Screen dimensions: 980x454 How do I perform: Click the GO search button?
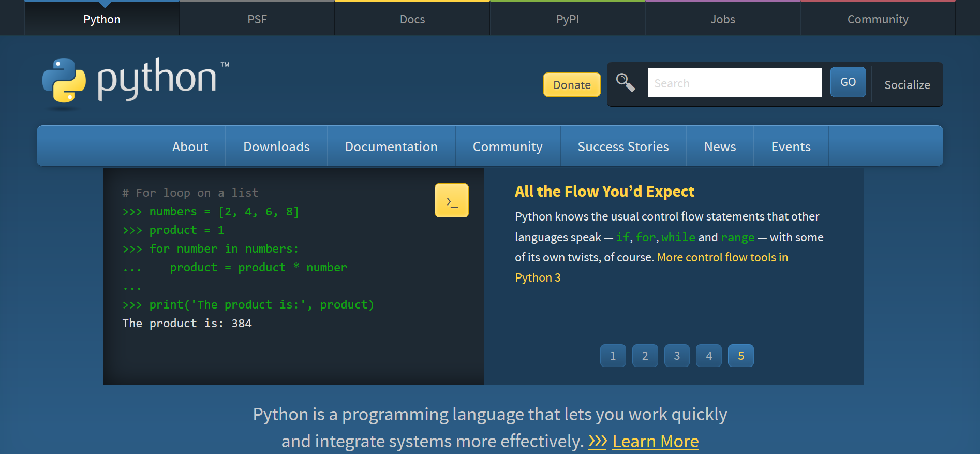pyautogui.click(x=848, y=82)
